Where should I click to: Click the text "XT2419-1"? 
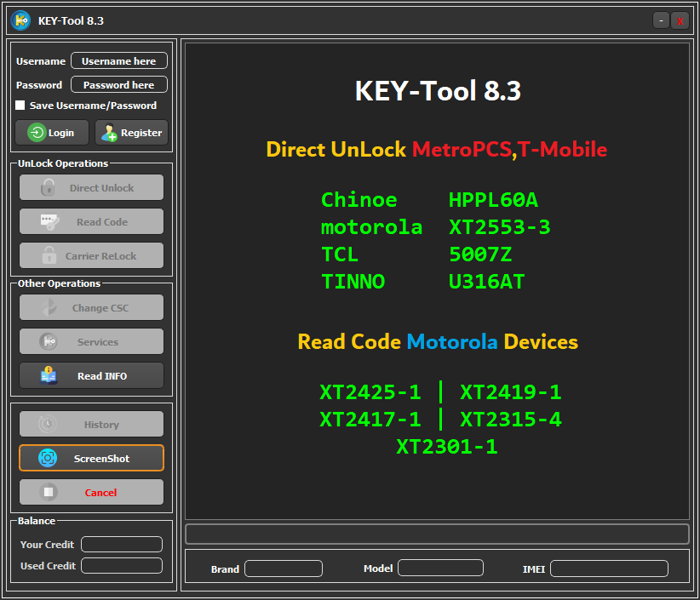click(x=511, y=392)
